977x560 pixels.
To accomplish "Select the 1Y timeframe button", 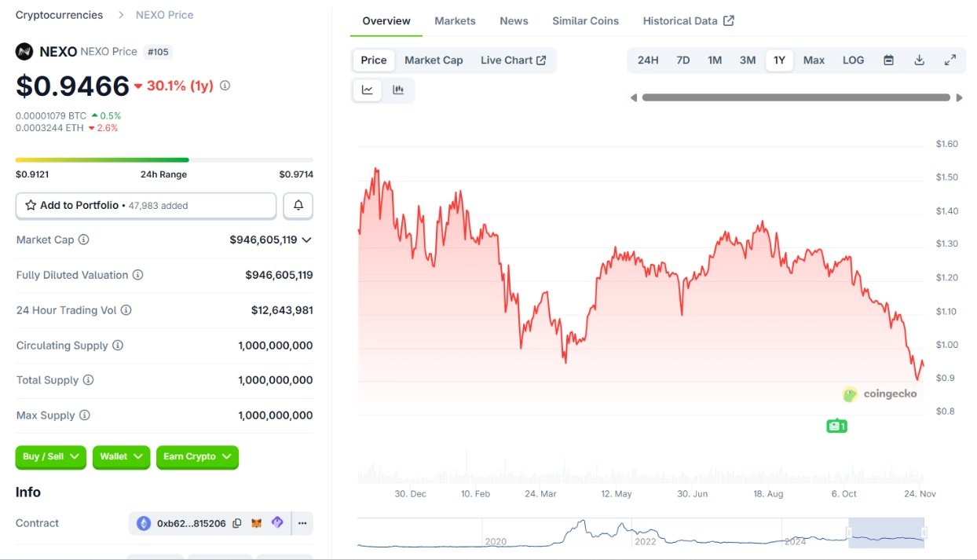I will [779, 60].
